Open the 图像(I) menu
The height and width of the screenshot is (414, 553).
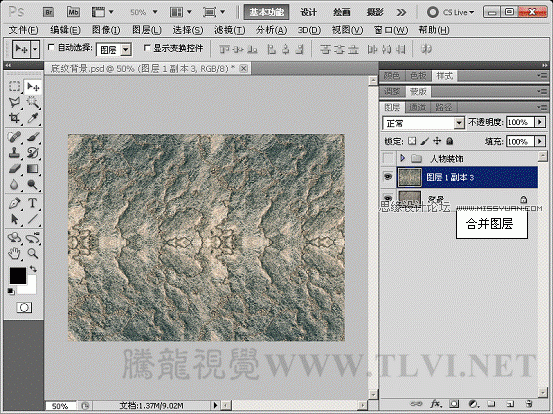pyautogui.click(x=106, y=30)
